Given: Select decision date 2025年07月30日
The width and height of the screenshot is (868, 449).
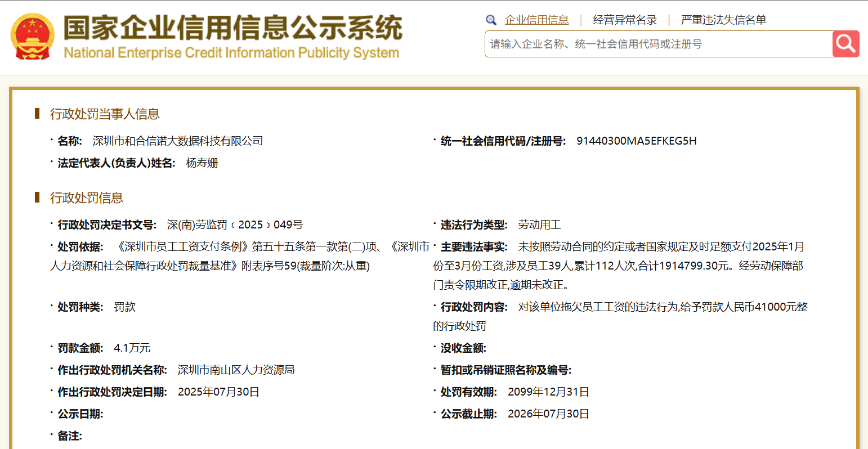Looking at the screenshot, I should (218, 392).
